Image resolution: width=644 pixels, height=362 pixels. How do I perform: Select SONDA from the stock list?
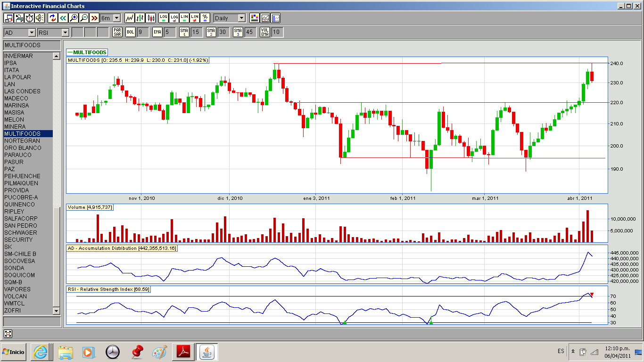(14, 268)
